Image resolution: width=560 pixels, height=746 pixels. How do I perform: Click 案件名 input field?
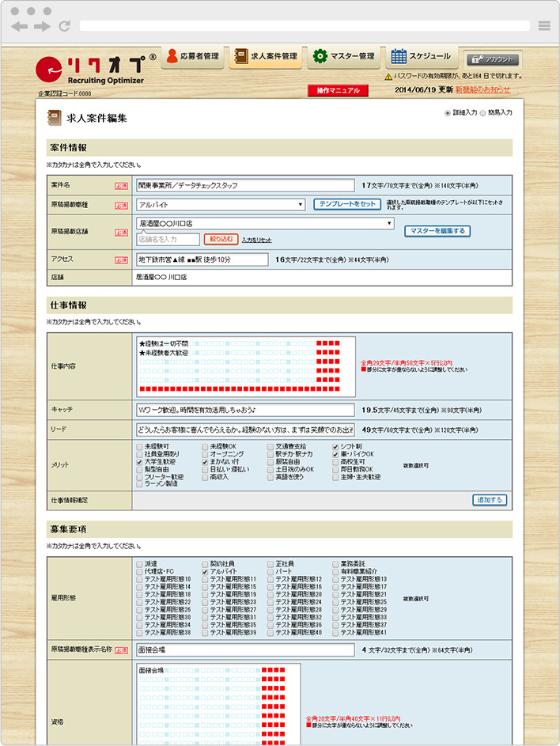245,185
